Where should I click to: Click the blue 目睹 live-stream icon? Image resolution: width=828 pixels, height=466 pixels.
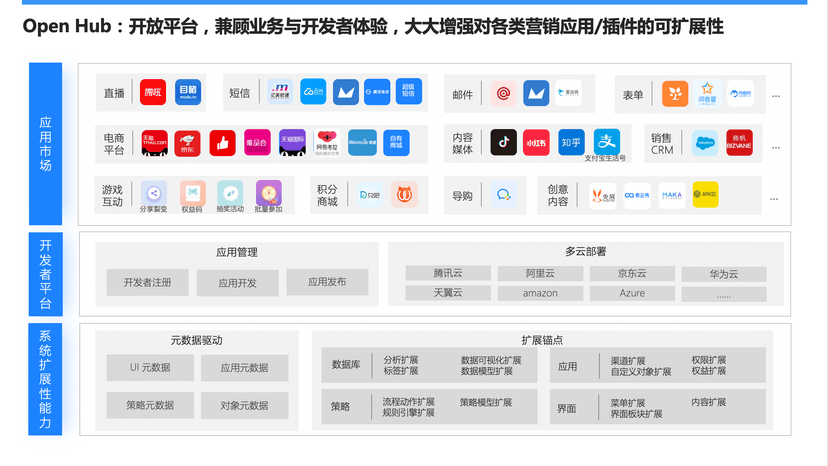click(x=188, y=92)
